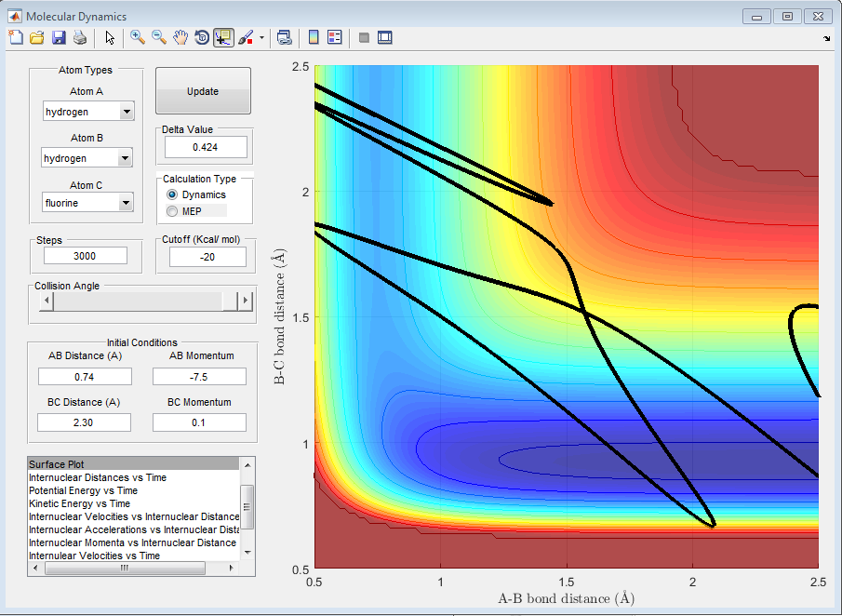Insert a colorbar from the toolbar
This screenshot has width=842, height=616.
tap(314, 37)
